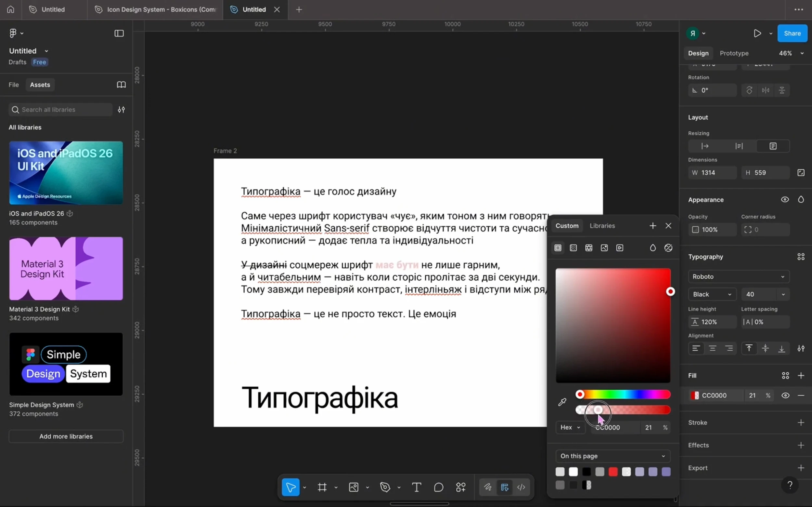Image resolution: width=812 pixels, height=507 pixels.
Task: Open asset search filter settings icon
Action: click(x=121, y=110)
